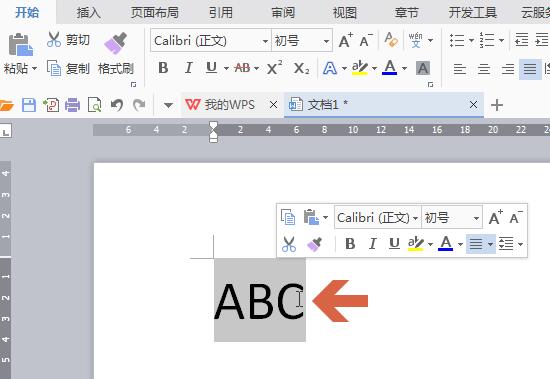Toggle italic in ribbon
Screen dimensions: 550x379
(x=188, y=68)
